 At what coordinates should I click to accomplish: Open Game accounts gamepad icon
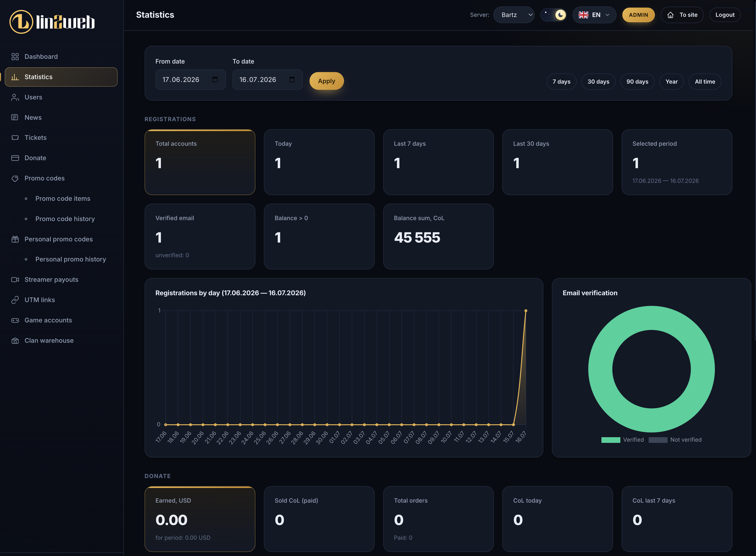coord(15,321)
